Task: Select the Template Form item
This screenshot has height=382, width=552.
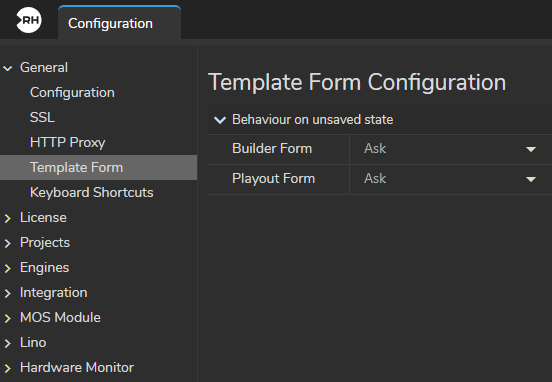Action: 98,167
